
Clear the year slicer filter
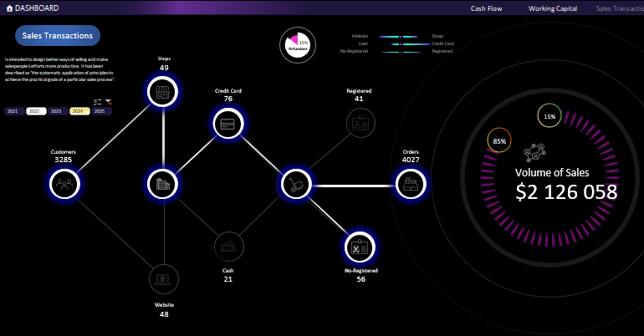coord(108,101)
